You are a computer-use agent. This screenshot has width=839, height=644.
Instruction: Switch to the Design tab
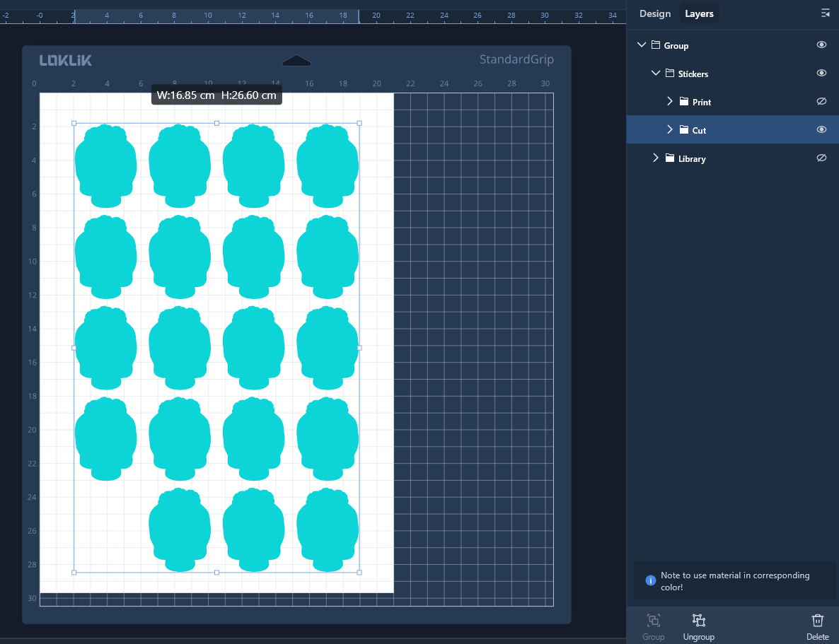coord(654,13)
